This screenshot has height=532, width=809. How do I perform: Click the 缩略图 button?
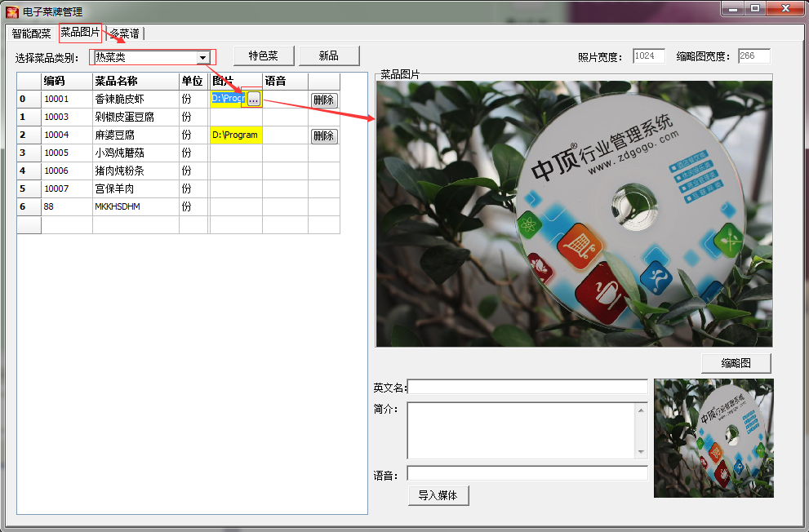pos(736,363)
